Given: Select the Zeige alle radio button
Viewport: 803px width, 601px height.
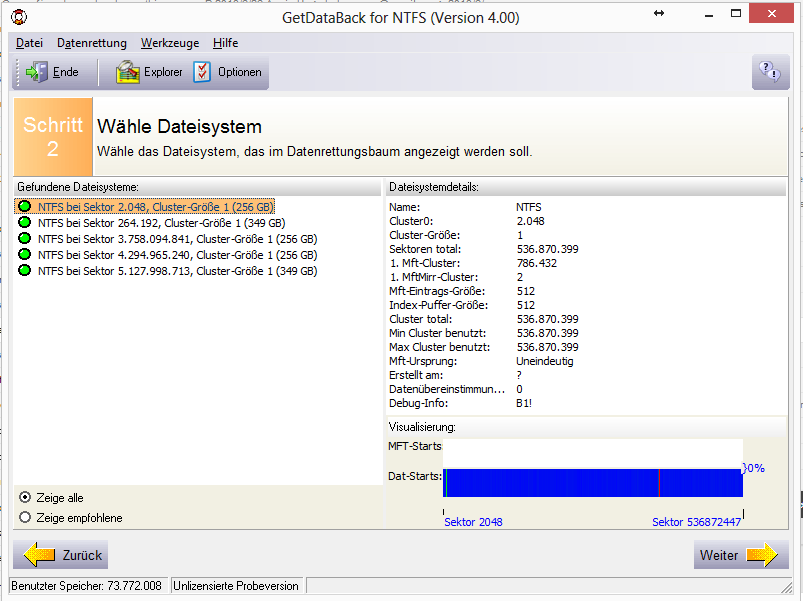Looking at the screenshot, I should [25, 497].
